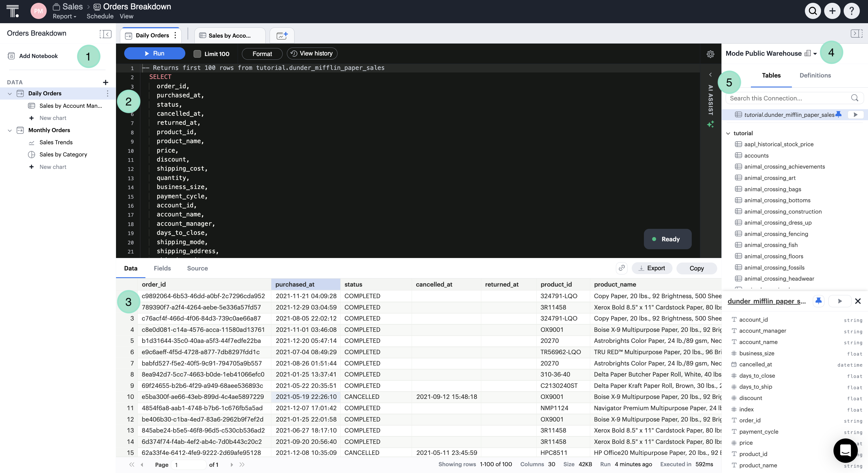Screen dimensions: 868x473
Task: Open search from the top navigation bar
Action: [x=812, y=11]
